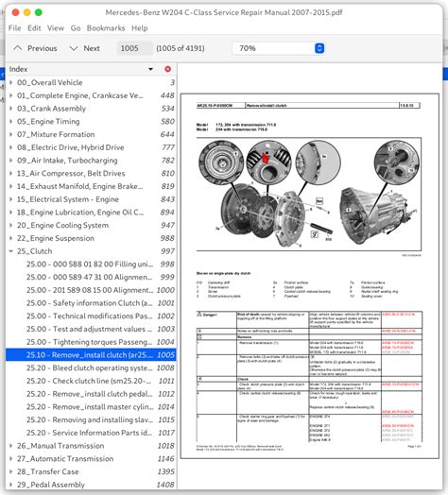Expand the 18_Engine Lubrication section
Screen dimensions: 448x495
[x=11, y=213]
